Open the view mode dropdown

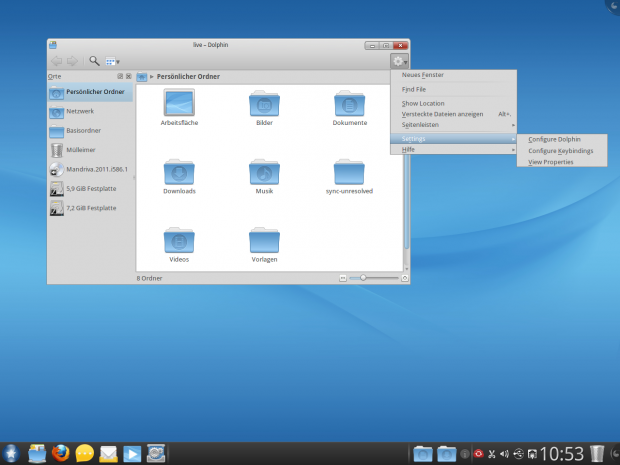[x=112, y=61]
